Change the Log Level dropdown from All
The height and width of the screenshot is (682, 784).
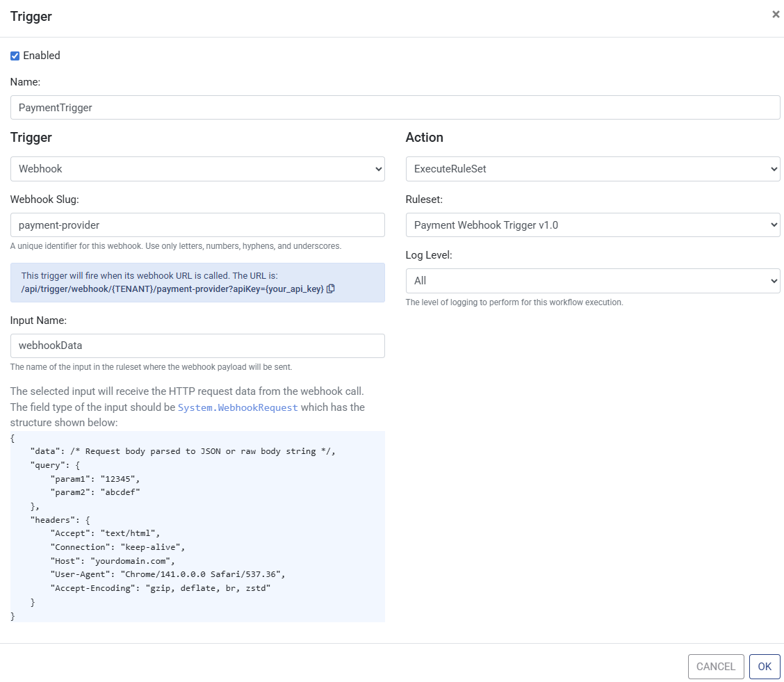592,281
